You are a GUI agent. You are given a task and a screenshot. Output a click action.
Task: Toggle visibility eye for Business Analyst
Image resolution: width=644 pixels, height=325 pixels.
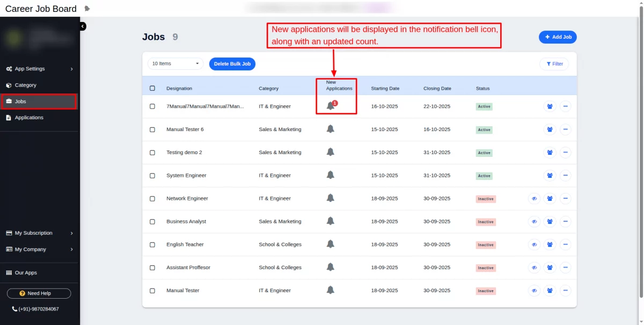tap(534, 222)
